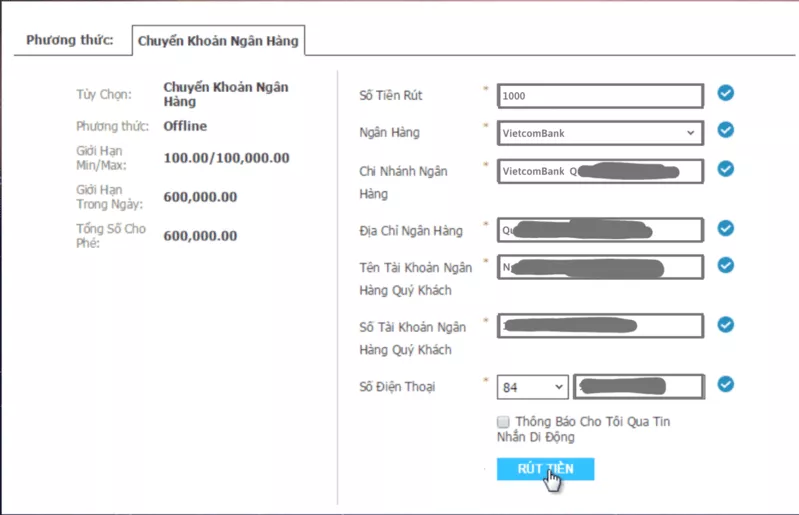Click the Số Tài Khoản Ngân Hàng field

[600, 326]
